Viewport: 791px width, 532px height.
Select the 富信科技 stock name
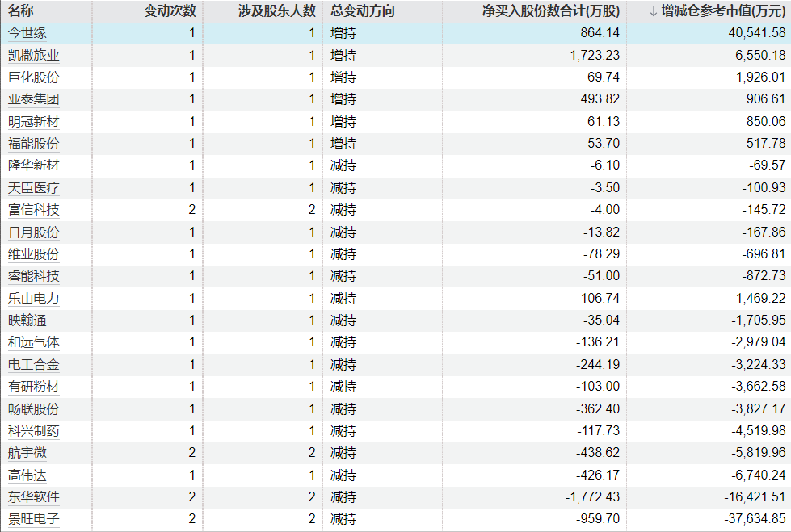pyautogui.click(x=34, y=210)
